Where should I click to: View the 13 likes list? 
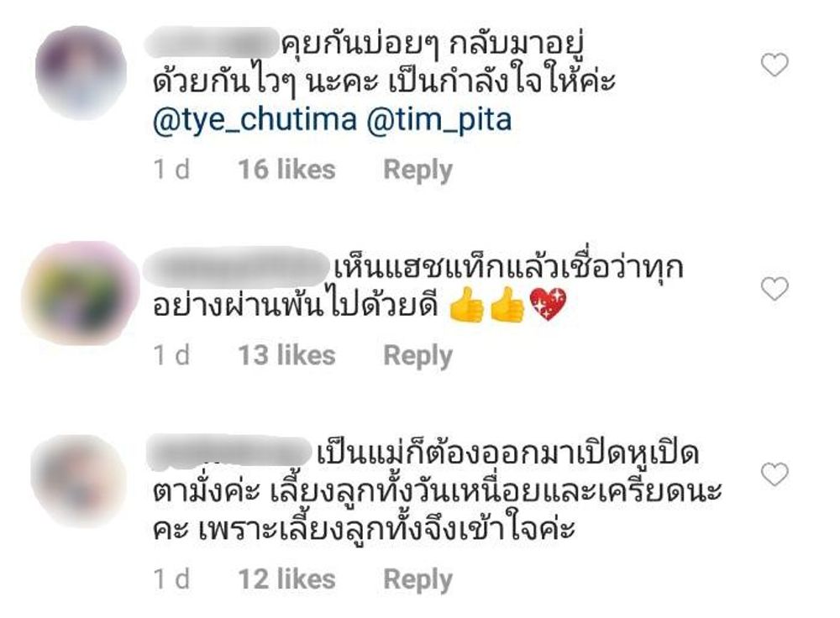coord(286,355)
